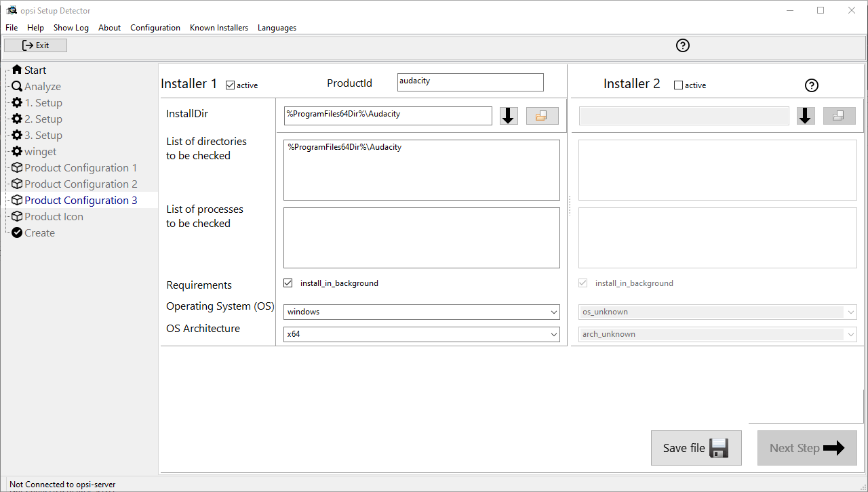Click the Installer 2 processes list box
The image size is (868, 492).
pos(717,238)
